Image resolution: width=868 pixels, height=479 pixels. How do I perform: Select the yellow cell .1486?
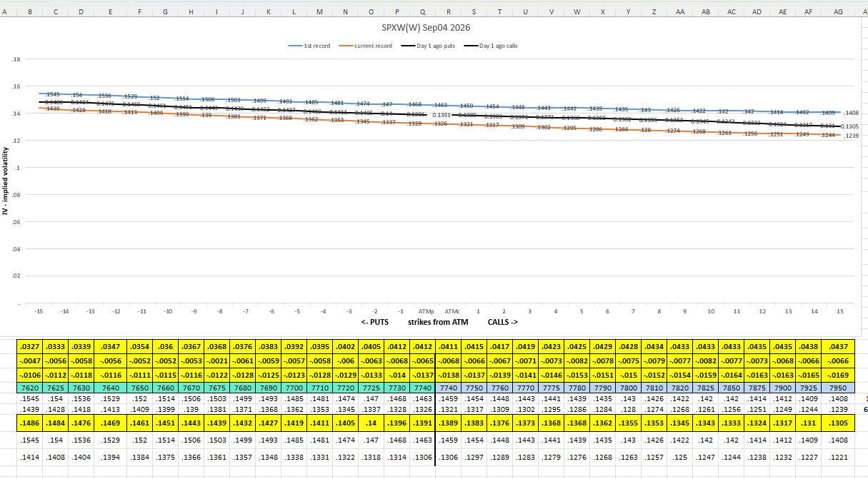pyautogui.click(x=29, y=423)
